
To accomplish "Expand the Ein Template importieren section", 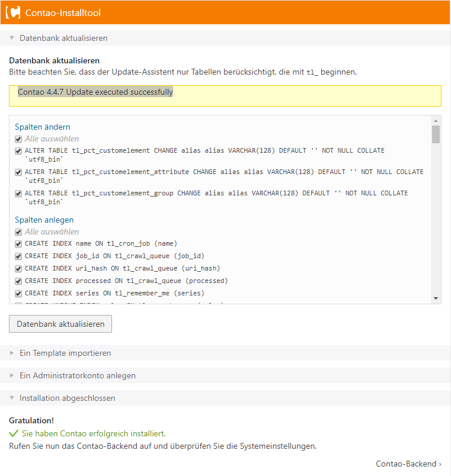I will 225,353.
